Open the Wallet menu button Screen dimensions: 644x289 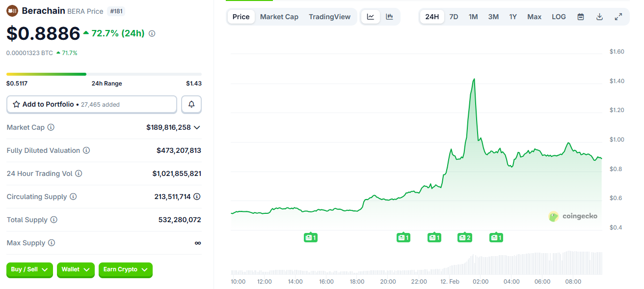tap(76, 270)
